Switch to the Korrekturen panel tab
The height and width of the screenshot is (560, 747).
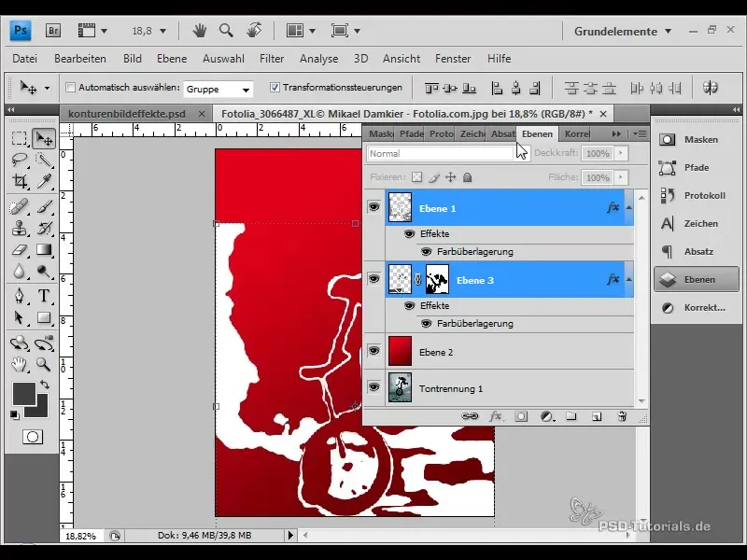coord(576,133)
